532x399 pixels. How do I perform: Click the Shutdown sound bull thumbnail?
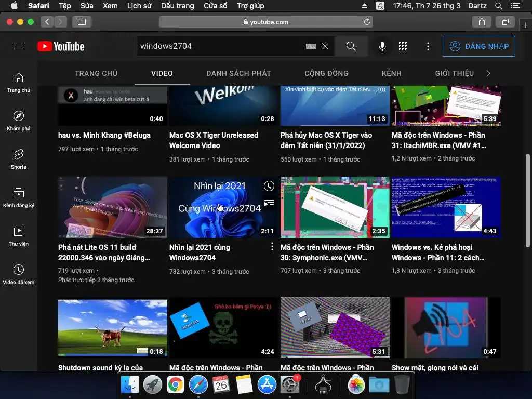tap(113, 328)
